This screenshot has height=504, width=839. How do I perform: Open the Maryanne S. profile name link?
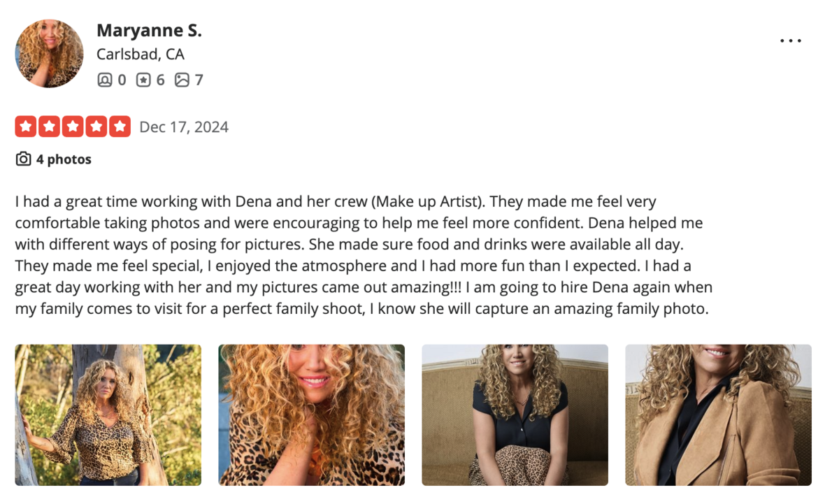pos(149,30)
